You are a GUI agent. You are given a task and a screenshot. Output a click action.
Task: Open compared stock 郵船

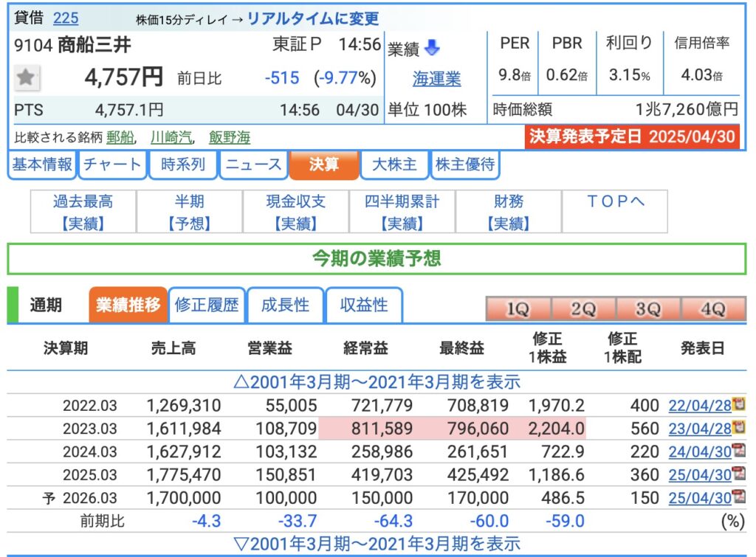[120, 137]
